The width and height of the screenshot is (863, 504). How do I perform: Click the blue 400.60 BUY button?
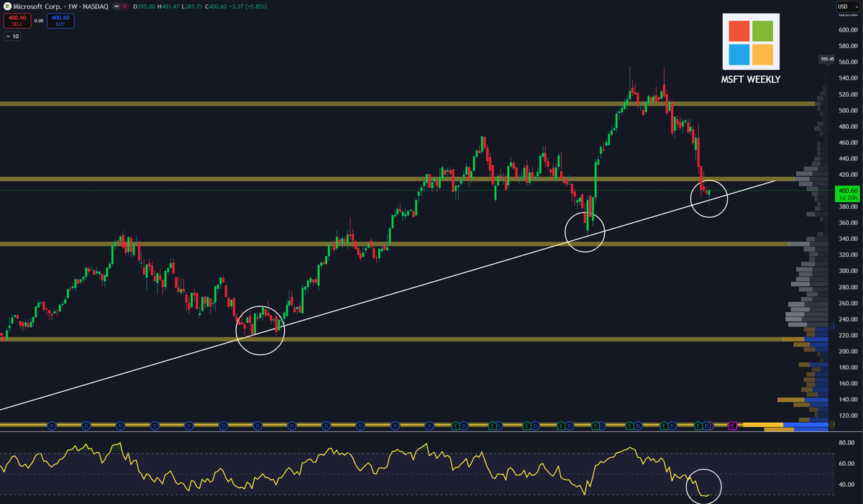click(x=61, y=21)
